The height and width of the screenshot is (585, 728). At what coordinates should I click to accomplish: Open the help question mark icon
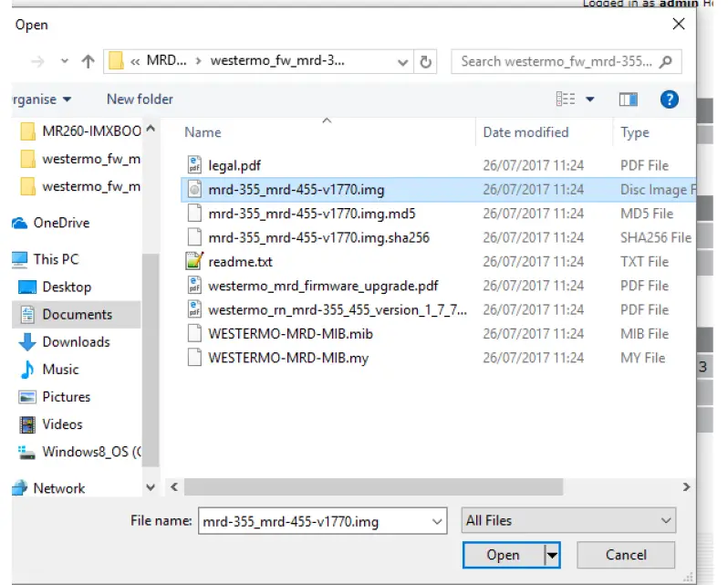669,99
